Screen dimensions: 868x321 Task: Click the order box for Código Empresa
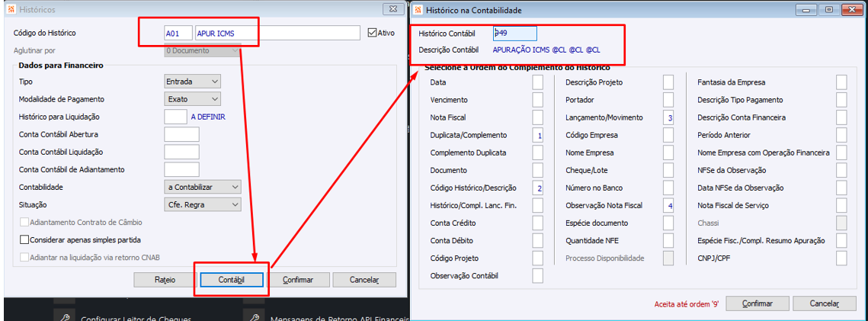click(668, 135)
